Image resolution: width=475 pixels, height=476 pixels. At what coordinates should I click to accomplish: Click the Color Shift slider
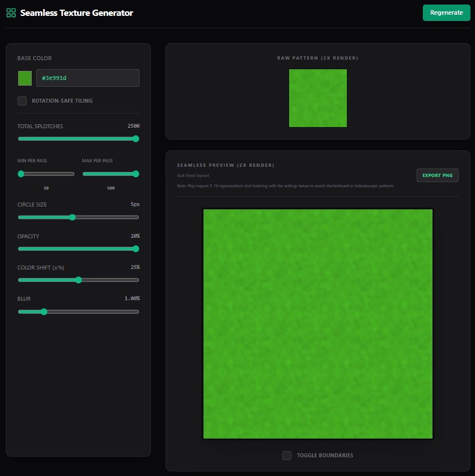tap(79, 280)
